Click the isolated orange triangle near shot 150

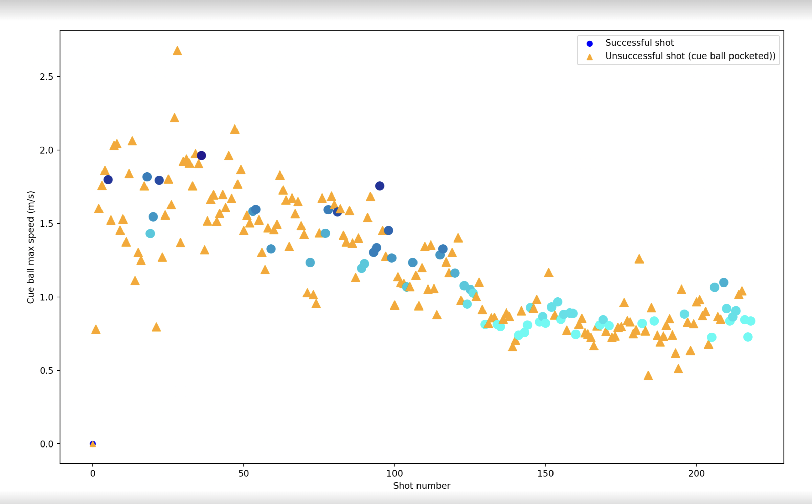[x=548, y=273]
